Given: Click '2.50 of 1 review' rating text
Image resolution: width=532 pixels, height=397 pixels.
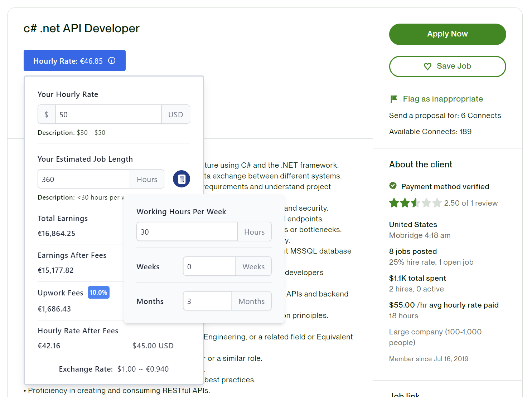Looking at the screenshot, I should coord(471,203).
